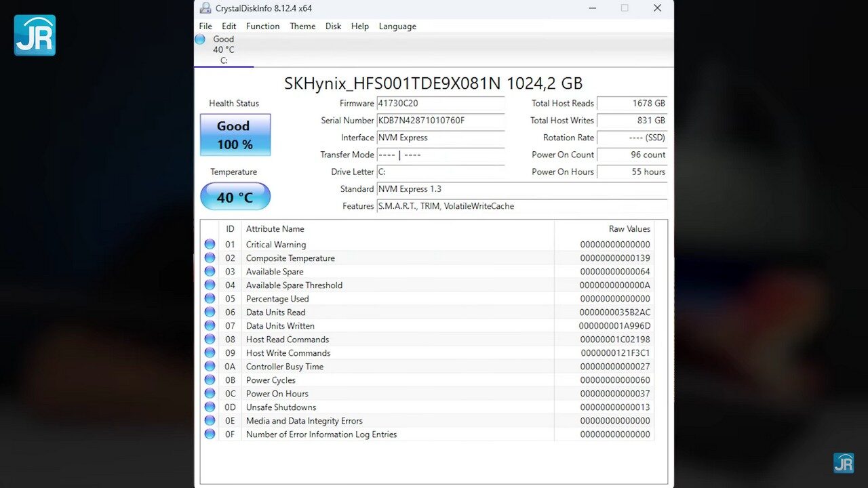
Task: Open the Language menu
Action: tap(397, 26)
